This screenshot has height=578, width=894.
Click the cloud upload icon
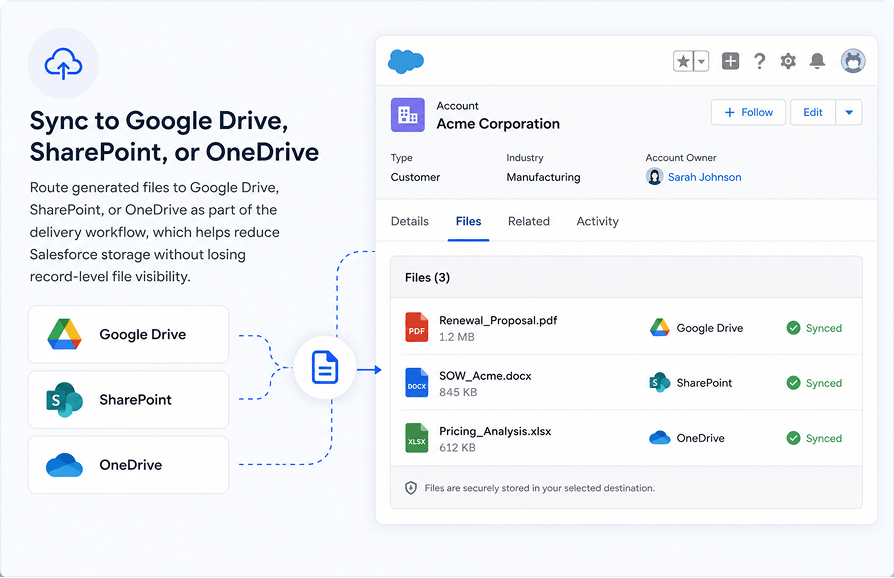[63, 63]
